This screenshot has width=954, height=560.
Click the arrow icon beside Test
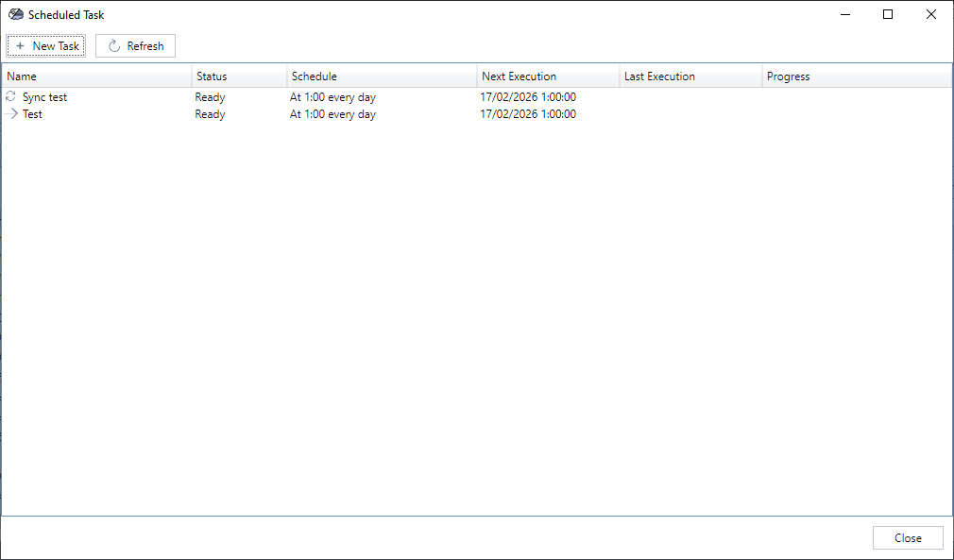[11, 114]
